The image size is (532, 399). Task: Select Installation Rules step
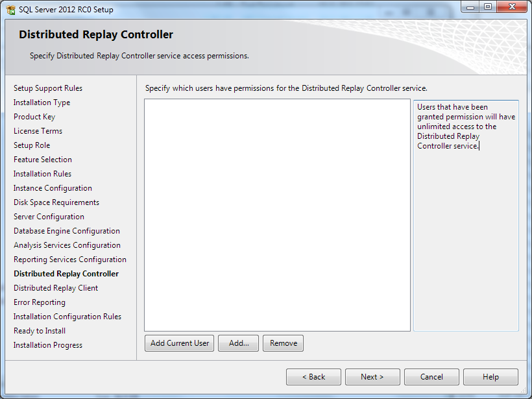point(42,174)
